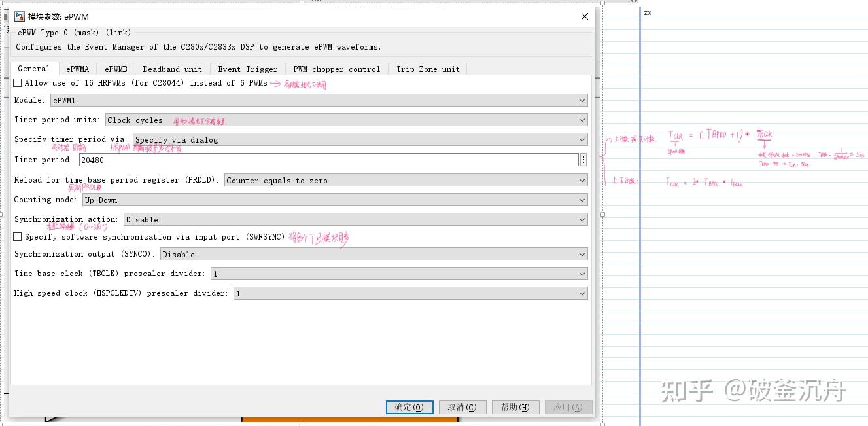
Task: Select the General tab
Action: 34,68
